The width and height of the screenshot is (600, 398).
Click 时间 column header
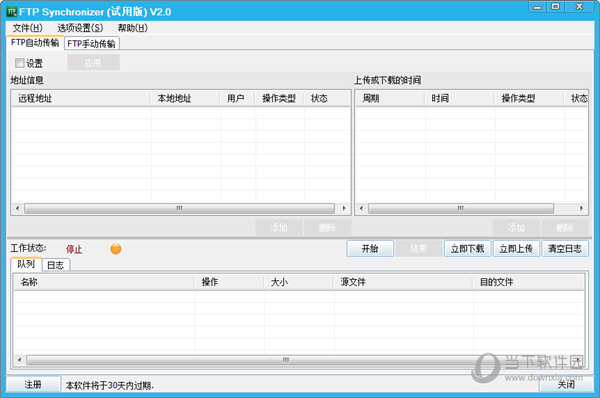459,98
